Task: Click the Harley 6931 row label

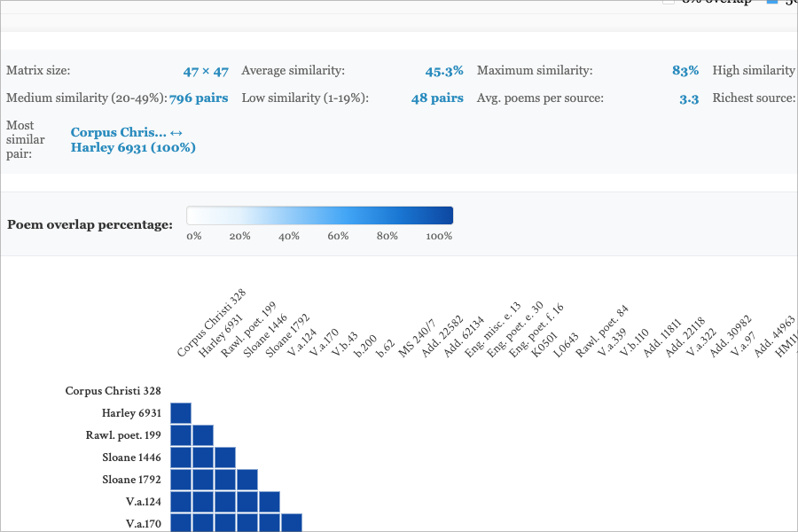Action: coord(134,413)
